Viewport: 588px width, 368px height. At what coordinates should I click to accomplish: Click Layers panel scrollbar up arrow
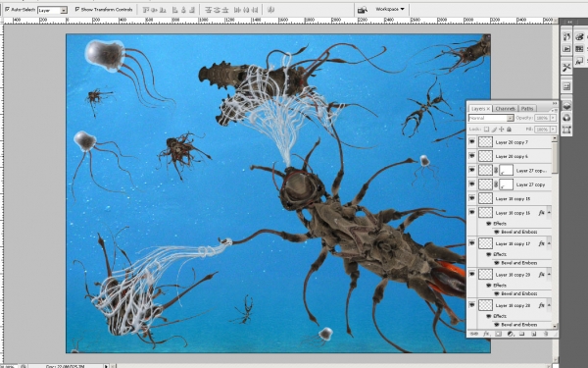tap(555, 138)
